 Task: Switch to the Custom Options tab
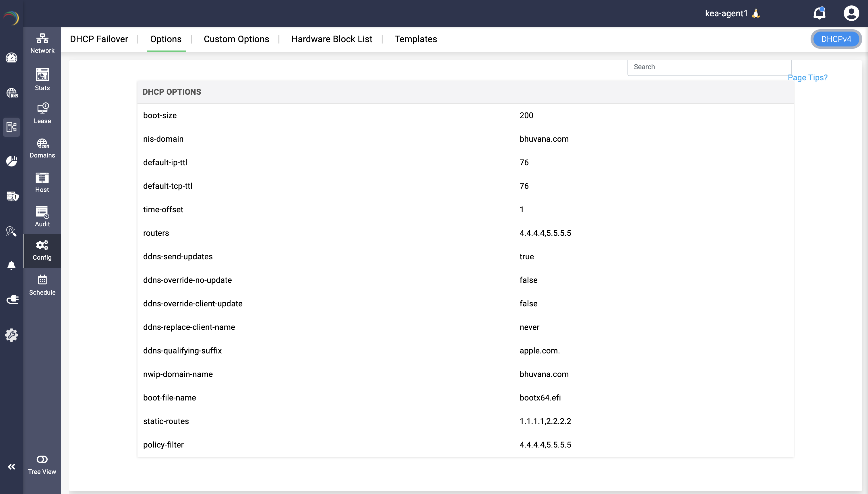(x=236, y=39)
